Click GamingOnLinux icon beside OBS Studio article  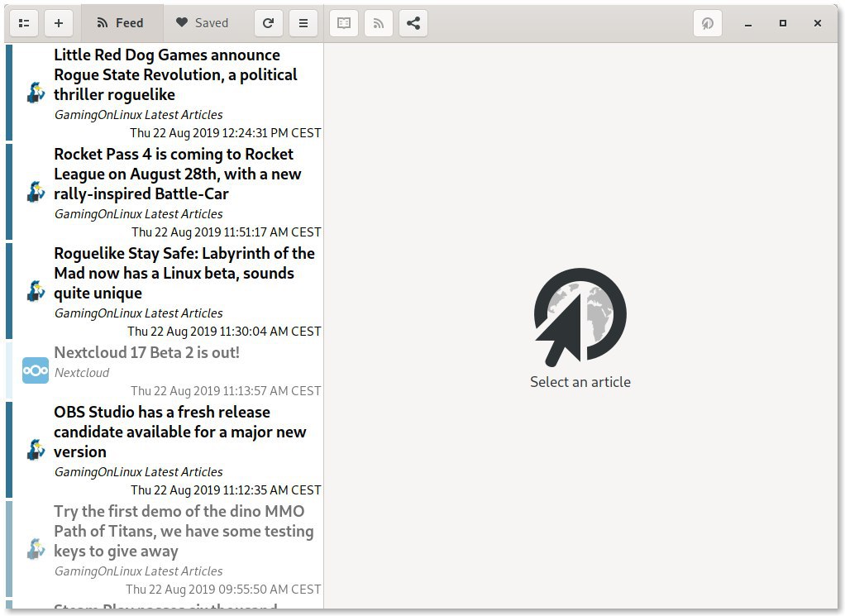coord(36,450)
